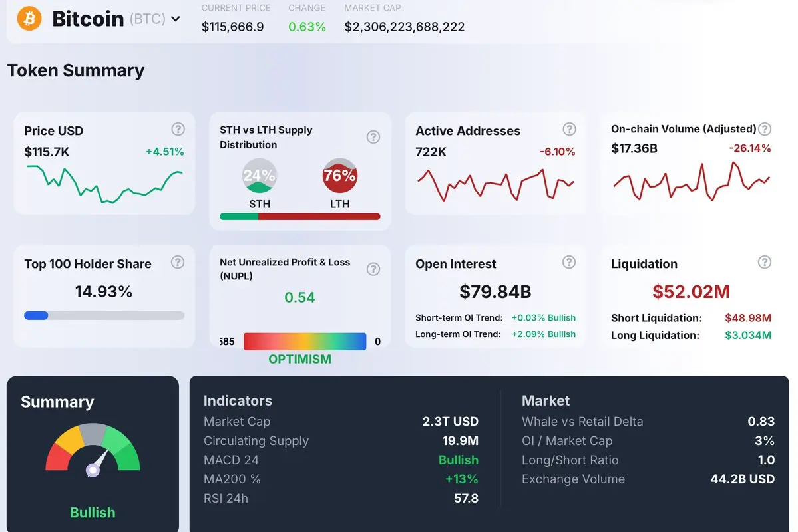The width and height of the screenshot is (798, 532).
Task: Open help icon on Price USD card
Action: point(178,129)
